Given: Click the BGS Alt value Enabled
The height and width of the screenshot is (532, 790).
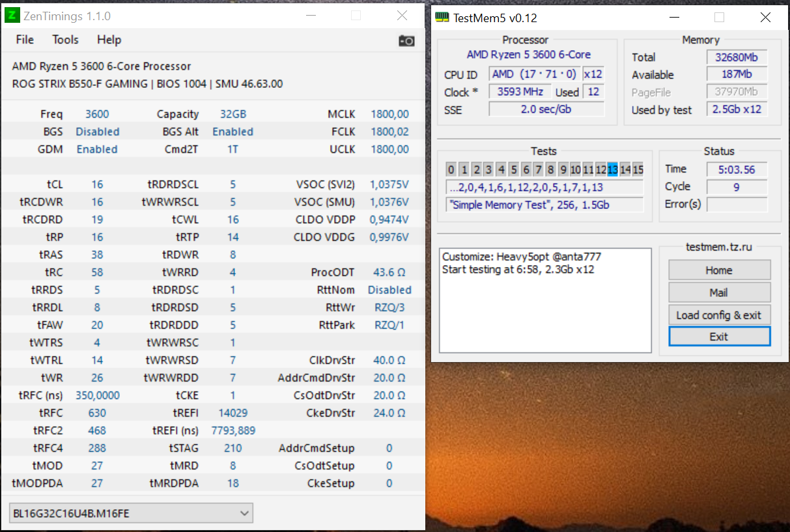Looking at the screenshot, I should [233, 132].
